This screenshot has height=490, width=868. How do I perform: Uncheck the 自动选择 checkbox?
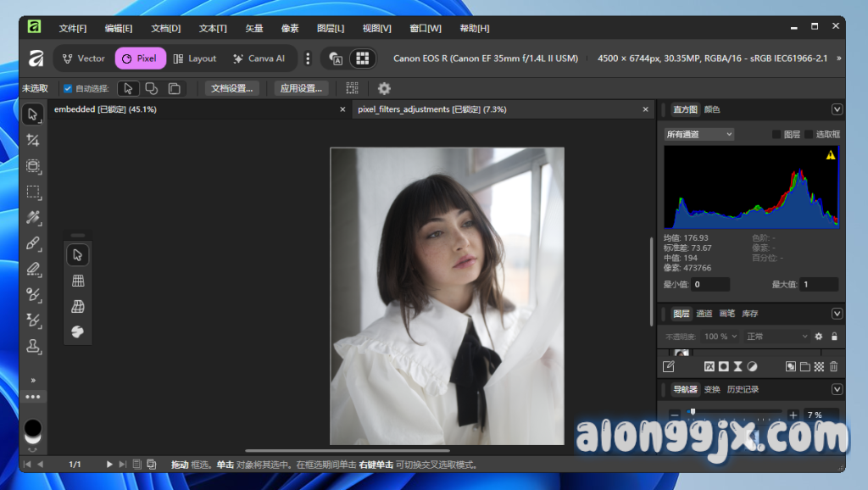tap(68, 88)
